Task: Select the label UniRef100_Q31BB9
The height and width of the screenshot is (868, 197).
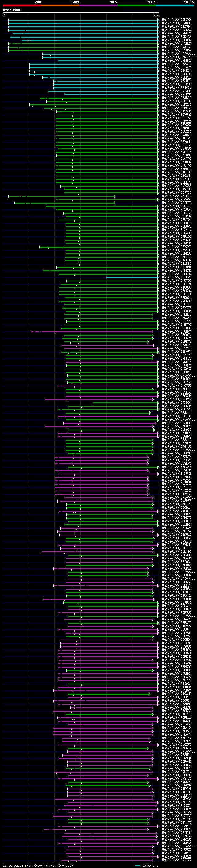Action: pyautogui.click(x=176, y=264)
